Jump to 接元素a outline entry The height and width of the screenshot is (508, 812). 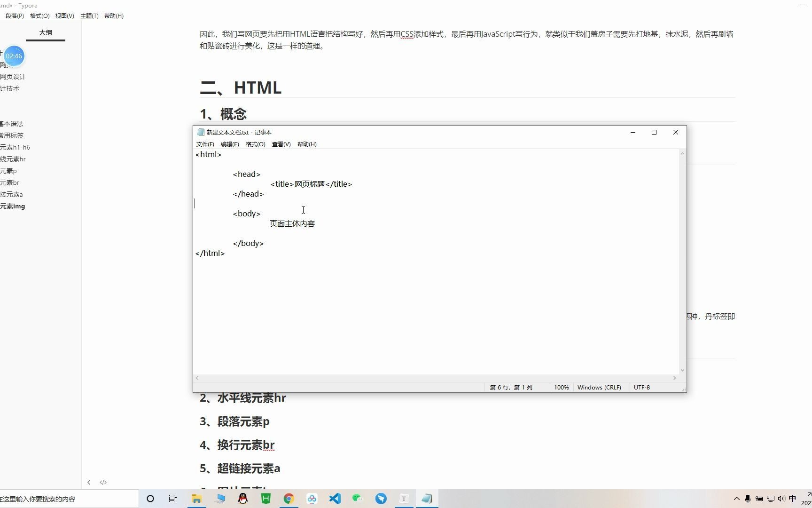(11, 194)
